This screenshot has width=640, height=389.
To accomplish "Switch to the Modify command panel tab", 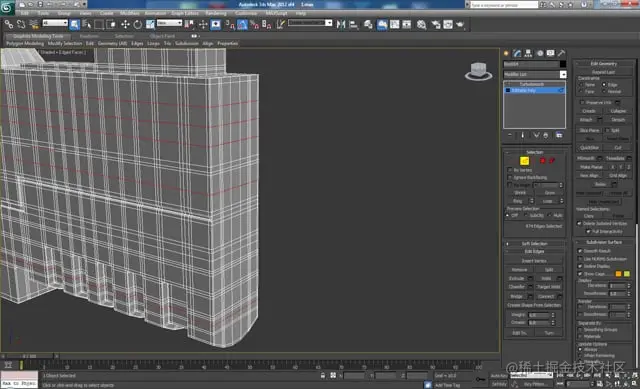I will 517,53.
